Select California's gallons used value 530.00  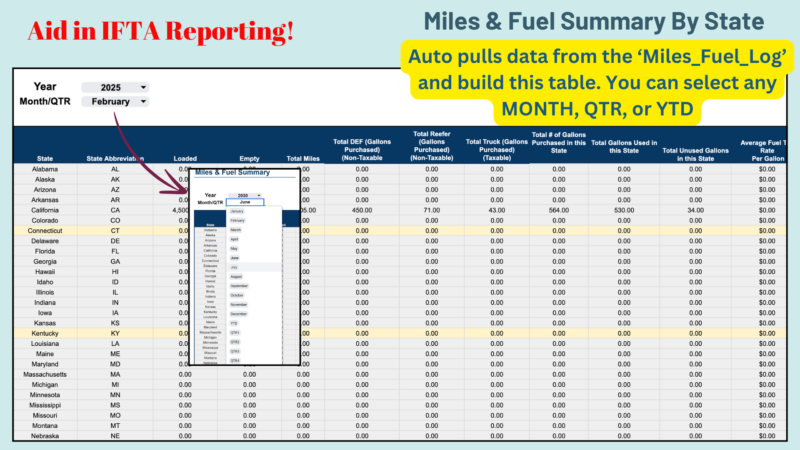click(624, 210)
